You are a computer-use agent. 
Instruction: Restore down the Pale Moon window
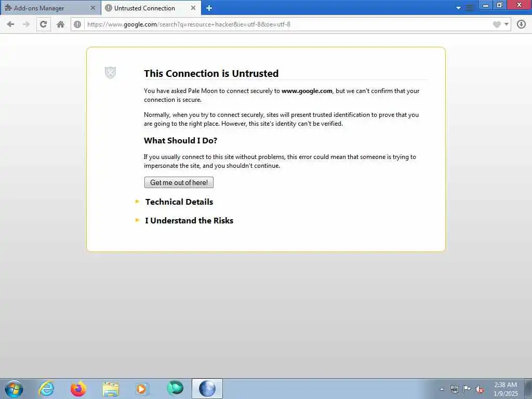click(x=499, y=5)
